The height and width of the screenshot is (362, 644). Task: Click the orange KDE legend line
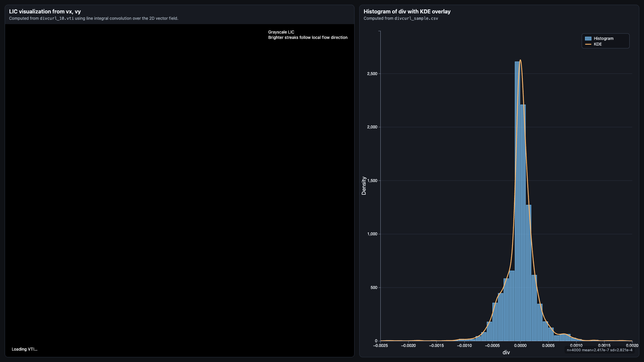[x=588, y=44]
